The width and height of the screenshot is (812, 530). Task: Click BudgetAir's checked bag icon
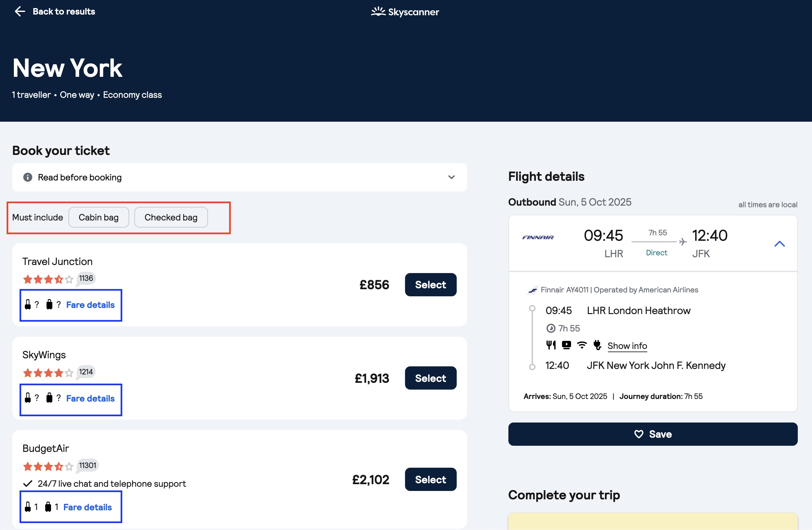[48, 507]
